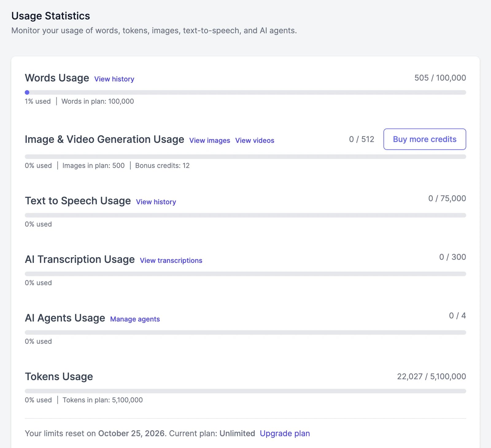Click the Buy more credits button
The image size is (491, 448).
click(x=425, y=139)
